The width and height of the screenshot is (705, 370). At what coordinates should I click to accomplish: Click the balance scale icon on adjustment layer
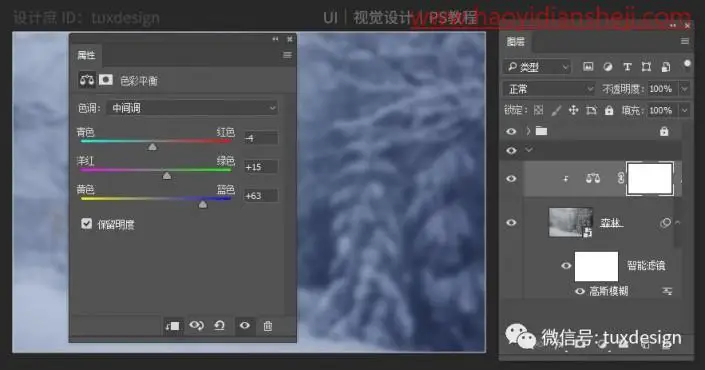tap(593, 178)
